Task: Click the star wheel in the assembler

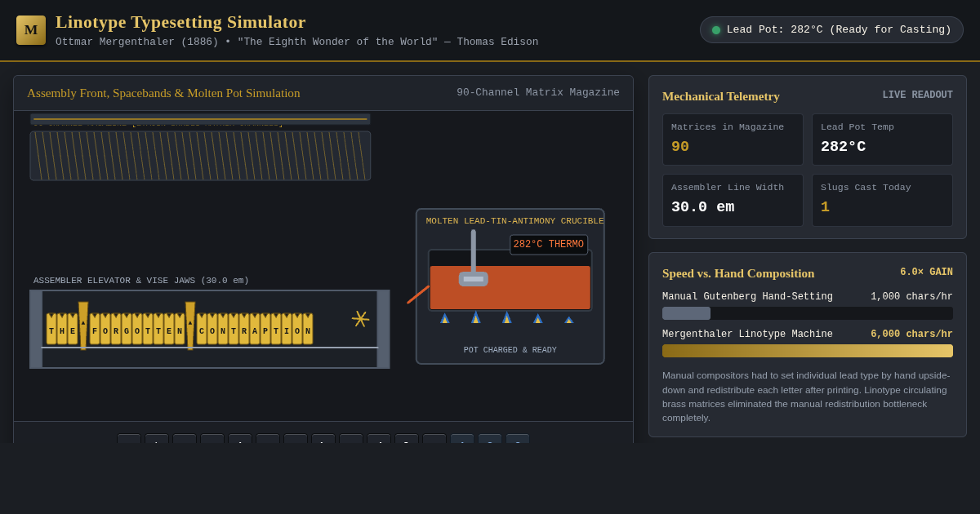Action: click(x=360, y=319)
